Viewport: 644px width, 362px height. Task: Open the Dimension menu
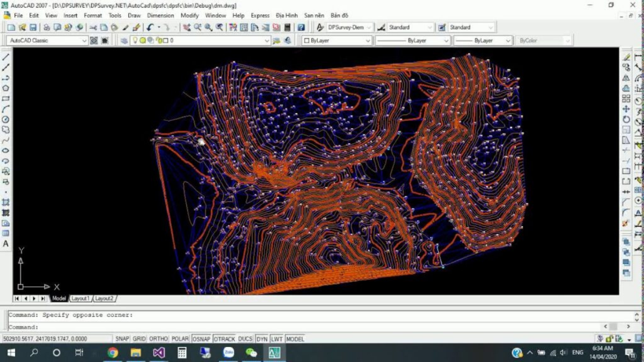pos(160,16)
